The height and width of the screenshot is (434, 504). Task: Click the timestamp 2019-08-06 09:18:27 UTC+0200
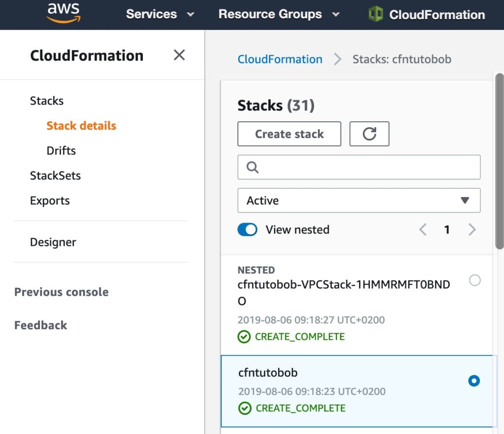[311, 320]
